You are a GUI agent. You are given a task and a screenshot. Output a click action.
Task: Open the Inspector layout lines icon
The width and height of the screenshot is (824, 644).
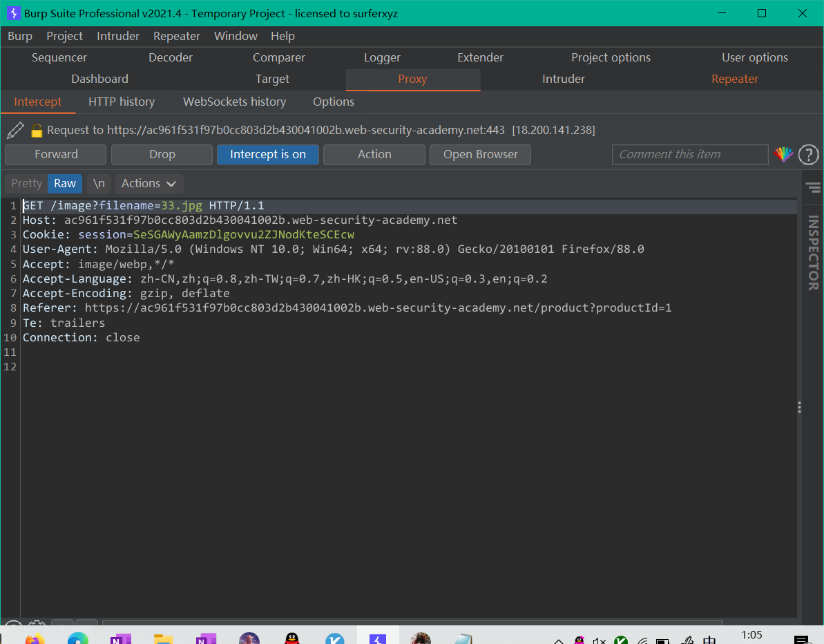pyautogui.click(x=813, y=187)
